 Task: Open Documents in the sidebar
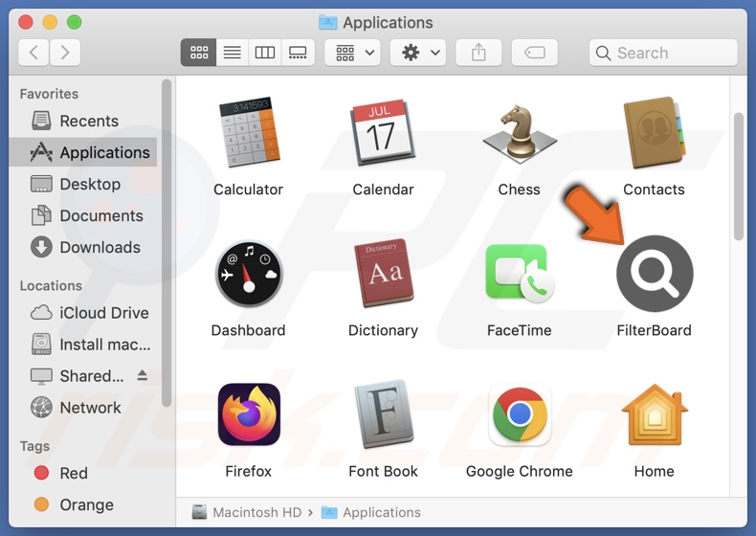click(82, 215)
